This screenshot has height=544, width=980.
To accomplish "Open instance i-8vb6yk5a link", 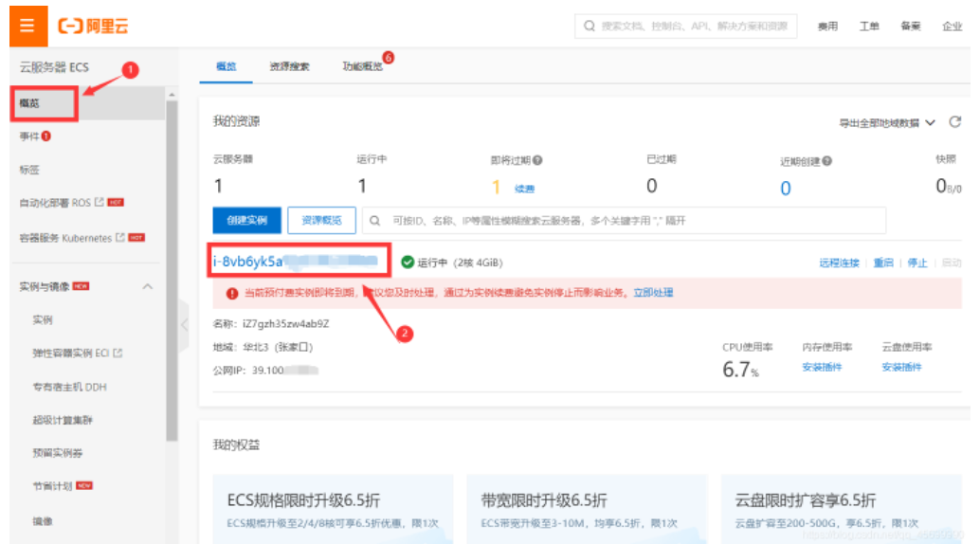I will click(296, 262).
